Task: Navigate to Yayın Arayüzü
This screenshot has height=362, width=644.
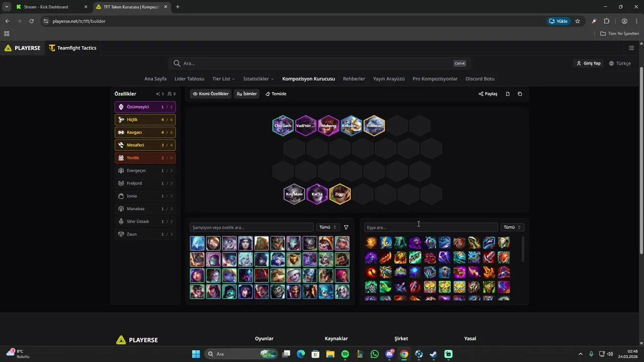Action: (389, 79)
